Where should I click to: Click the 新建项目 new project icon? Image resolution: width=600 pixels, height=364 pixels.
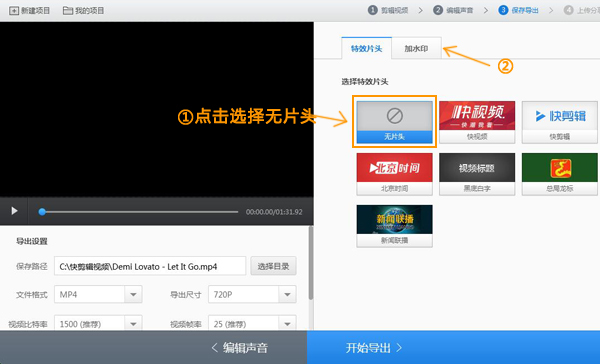pos(14,11)
